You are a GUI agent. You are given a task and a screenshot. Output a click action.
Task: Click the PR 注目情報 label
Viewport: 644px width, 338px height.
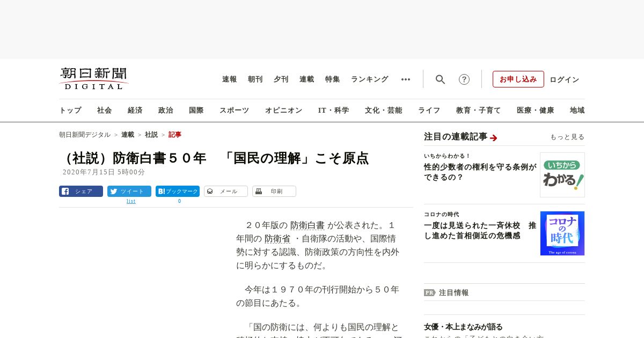coord(447,292)
